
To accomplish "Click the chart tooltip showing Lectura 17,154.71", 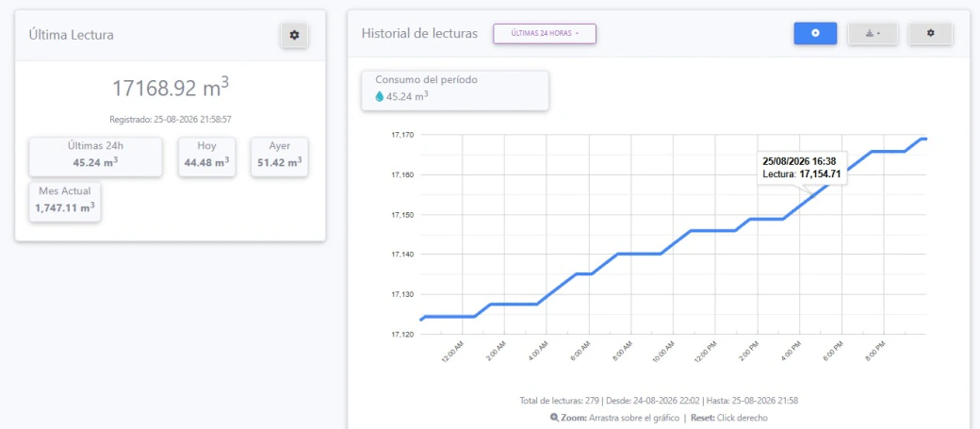I will (802, 168).
